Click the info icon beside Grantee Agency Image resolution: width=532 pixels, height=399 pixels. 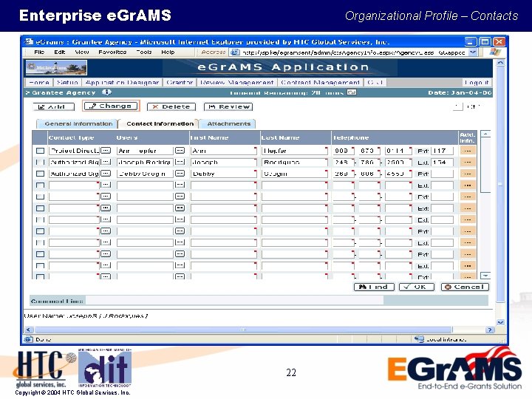coord(106,92)
